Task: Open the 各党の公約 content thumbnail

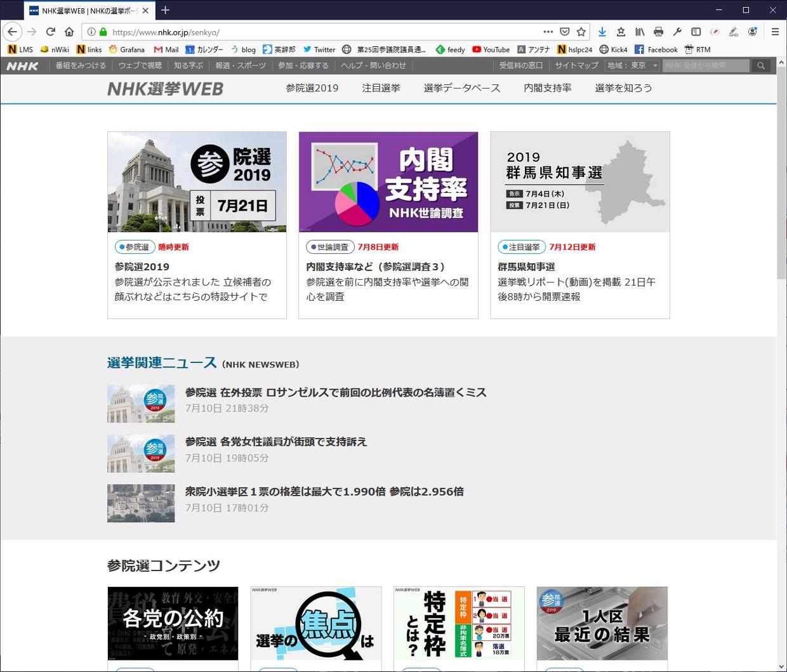Action: (173, 623)
